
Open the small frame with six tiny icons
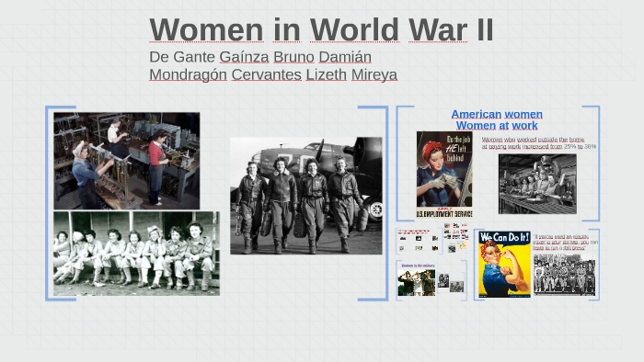[x=419, y=242]
